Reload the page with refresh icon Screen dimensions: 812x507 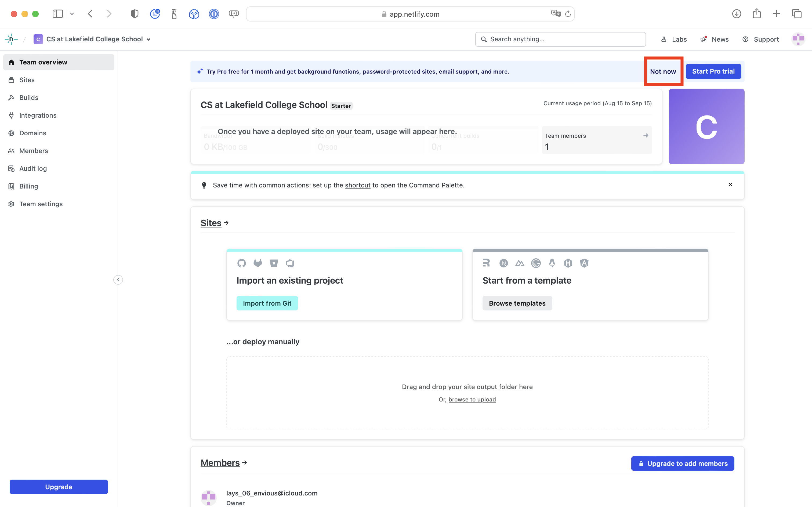click(x=568, y=14)
